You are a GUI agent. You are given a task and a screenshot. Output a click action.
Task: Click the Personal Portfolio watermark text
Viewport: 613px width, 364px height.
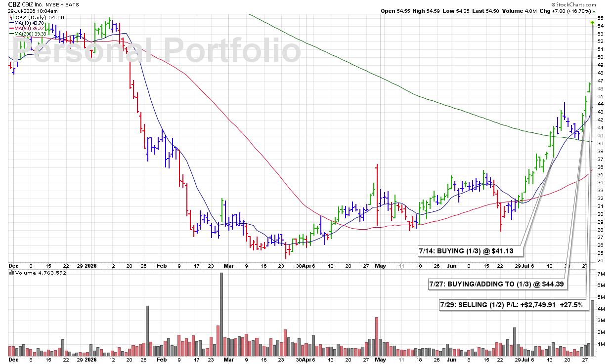157,50
